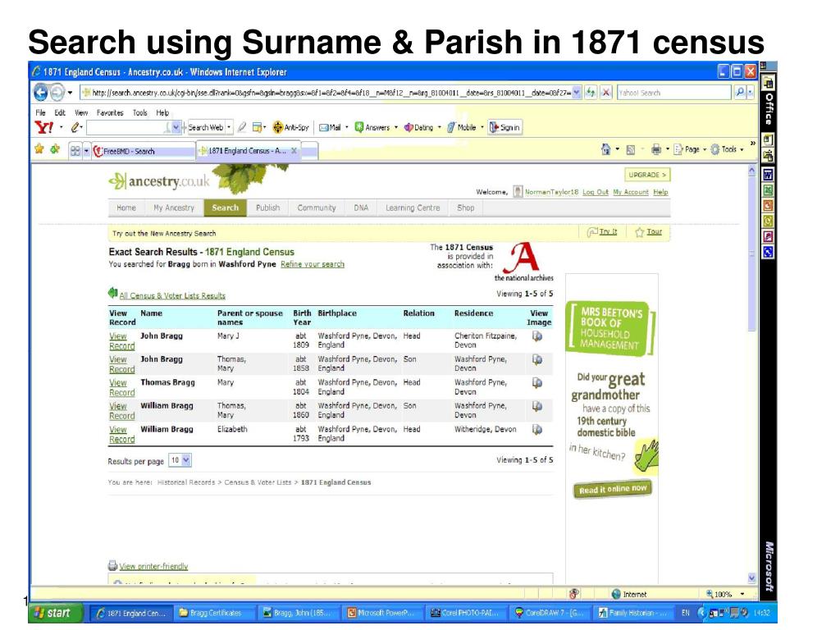Open the Favorites Center star icon
The height and width of the screenshot is (630, 840).
pos(39,149)
